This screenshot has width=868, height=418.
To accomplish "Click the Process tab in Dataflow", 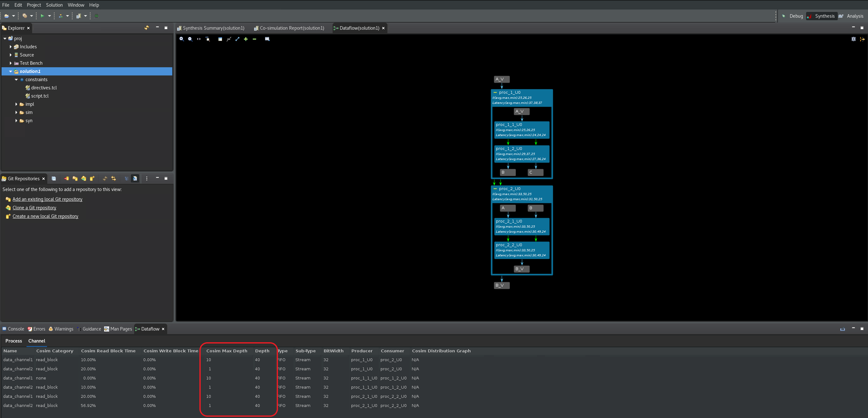I will pos(12,340).
